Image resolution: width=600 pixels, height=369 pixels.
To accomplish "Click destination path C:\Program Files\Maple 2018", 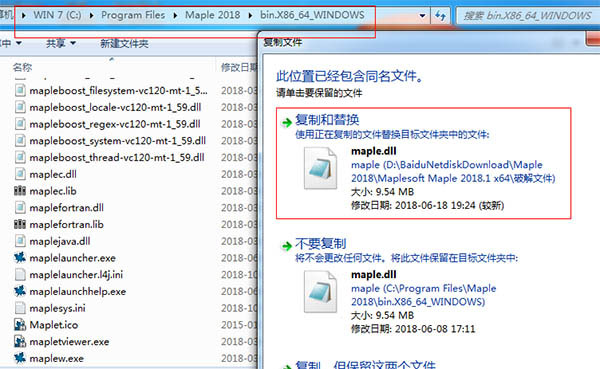I will pos(424,295).
